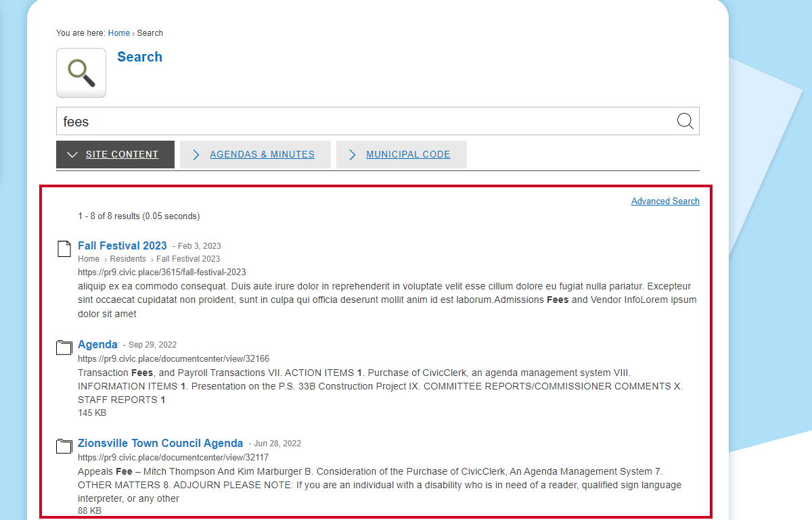Click the Sep 29, 2022 date
The image size is (812, 520).
(x=152, y=345)
